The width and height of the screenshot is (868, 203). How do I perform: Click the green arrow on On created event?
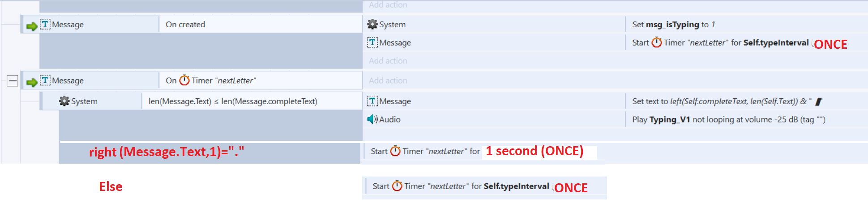click(x=32, y=26)
